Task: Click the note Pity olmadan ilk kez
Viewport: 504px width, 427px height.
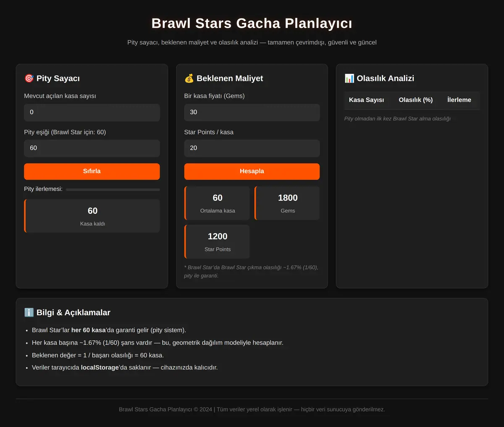Action: [x=397, y=119]
